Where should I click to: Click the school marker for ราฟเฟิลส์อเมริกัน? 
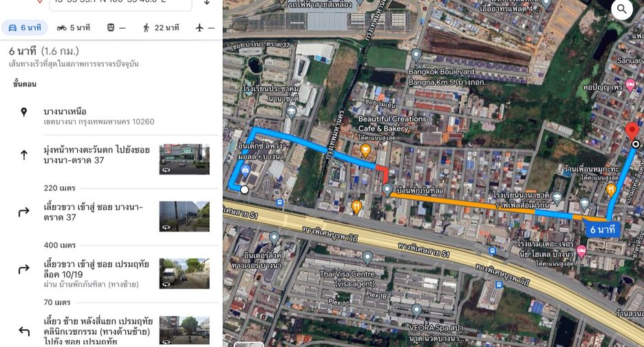pos(557,198)
